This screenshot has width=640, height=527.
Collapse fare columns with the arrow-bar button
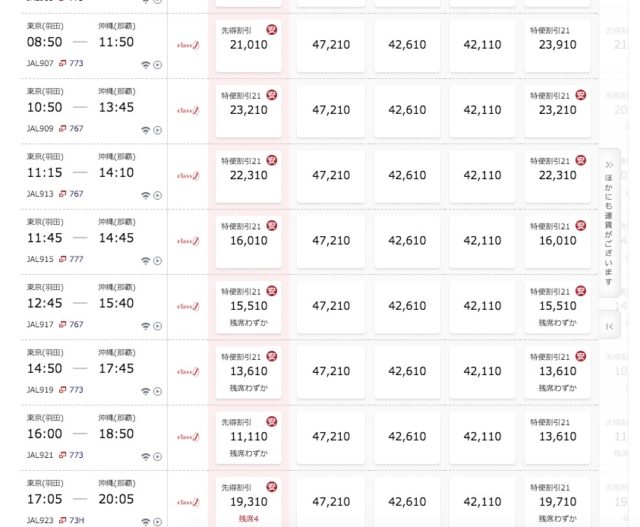pyautogui.click(x=609, y=326)
